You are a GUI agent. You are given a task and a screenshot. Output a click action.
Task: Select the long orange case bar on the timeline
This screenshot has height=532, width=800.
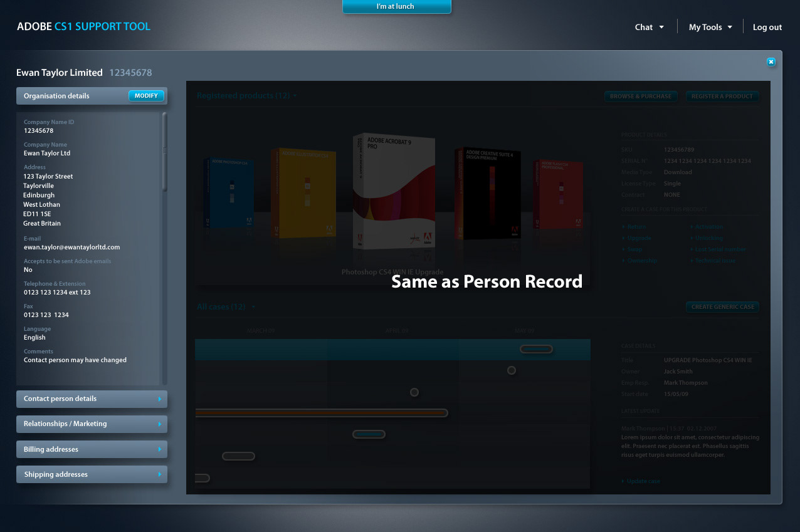tap(322, 413)
